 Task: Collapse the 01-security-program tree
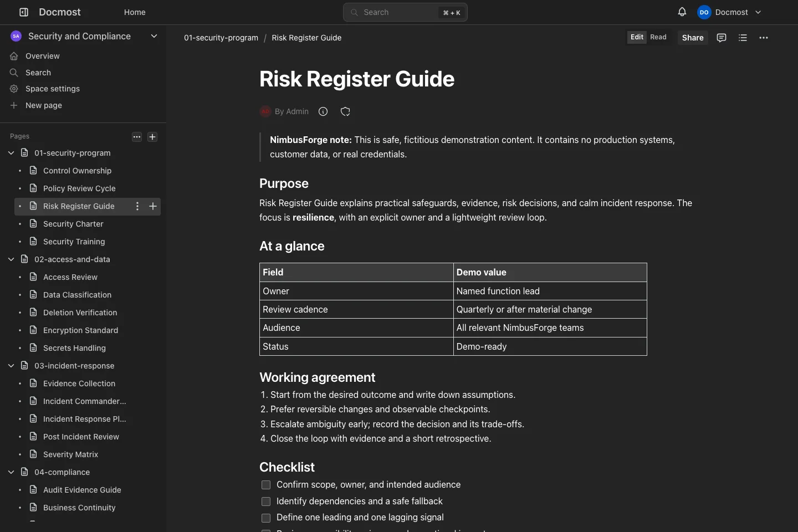pyautogui.click(x=11, y=153)
